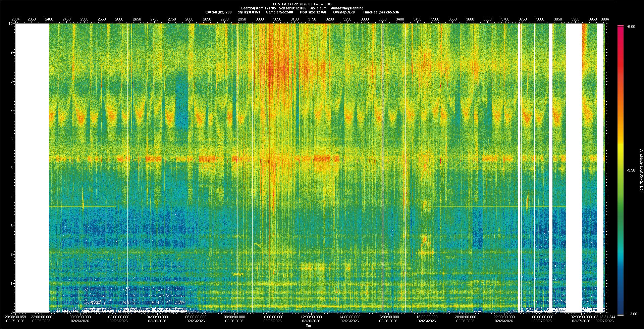The image size is (644, 329).
Task: Click the Windowing:Hanning header label
Action: tap(346, 8)
